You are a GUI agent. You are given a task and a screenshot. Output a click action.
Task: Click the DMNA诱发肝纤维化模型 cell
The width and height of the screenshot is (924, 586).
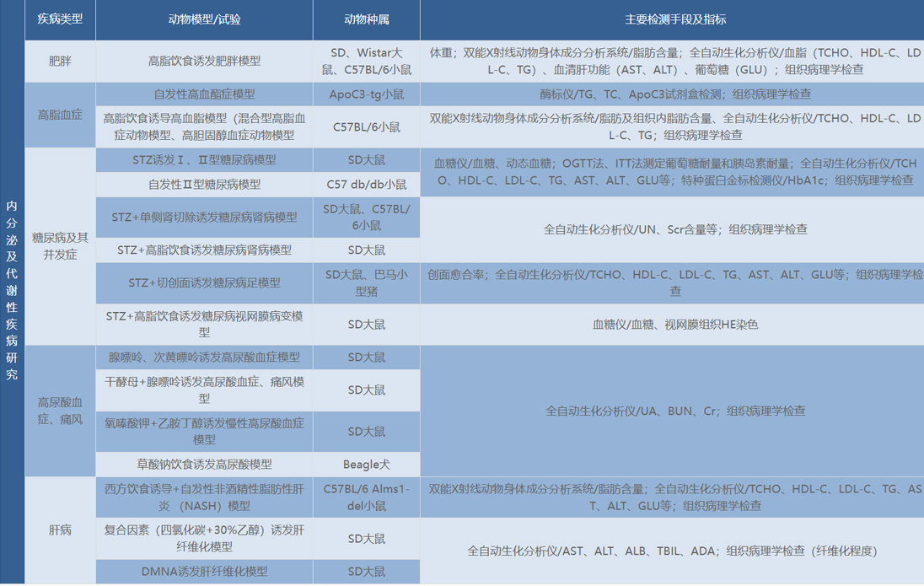pos(204,571)
